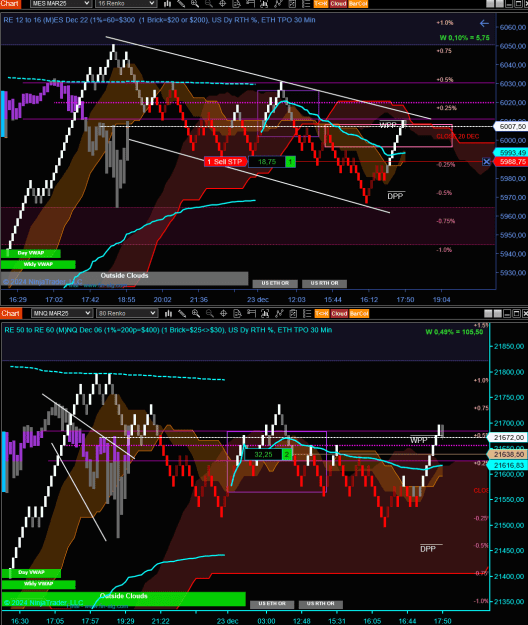Click zoom in magnifier on MNQ chart toolbar
The image size is (528, 625).
pos(196,314)
